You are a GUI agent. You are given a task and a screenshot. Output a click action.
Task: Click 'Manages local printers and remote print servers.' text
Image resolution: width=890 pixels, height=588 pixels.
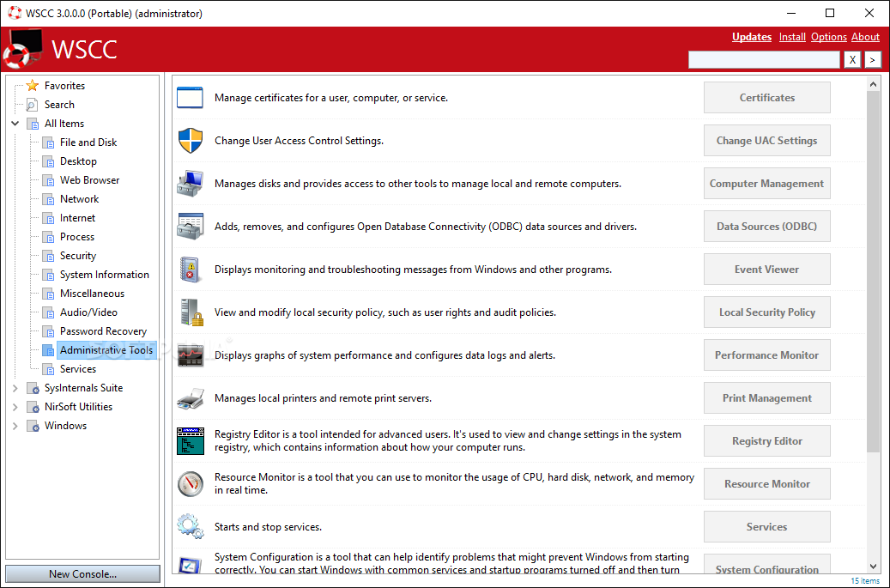pos(323,398)
